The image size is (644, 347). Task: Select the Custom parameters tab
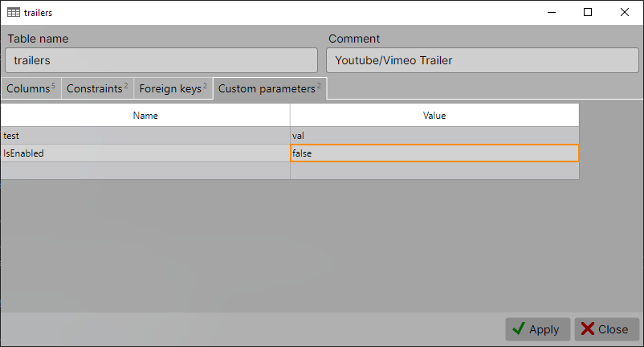[270, 88]
